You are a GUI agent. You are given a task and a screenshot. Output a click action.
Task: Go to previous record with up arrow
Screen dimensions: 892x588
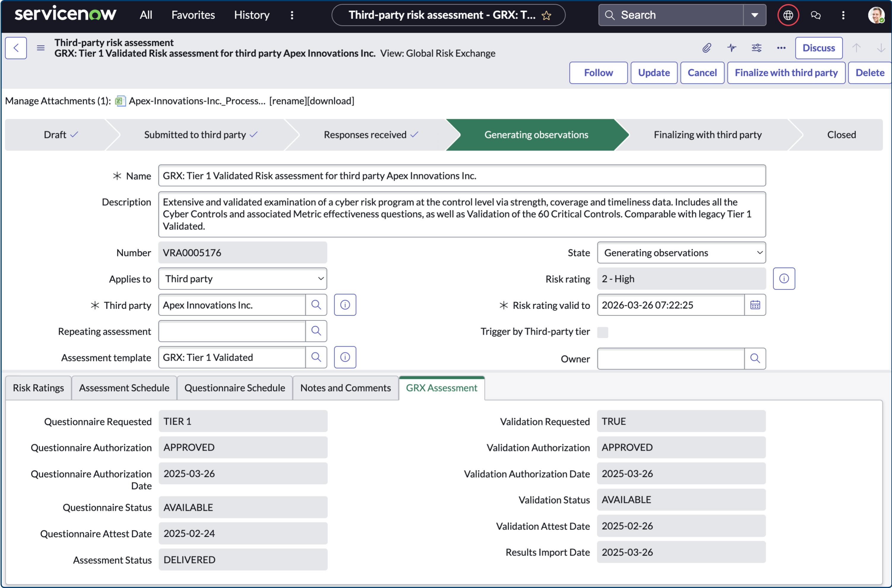click(x=856, y=48)
